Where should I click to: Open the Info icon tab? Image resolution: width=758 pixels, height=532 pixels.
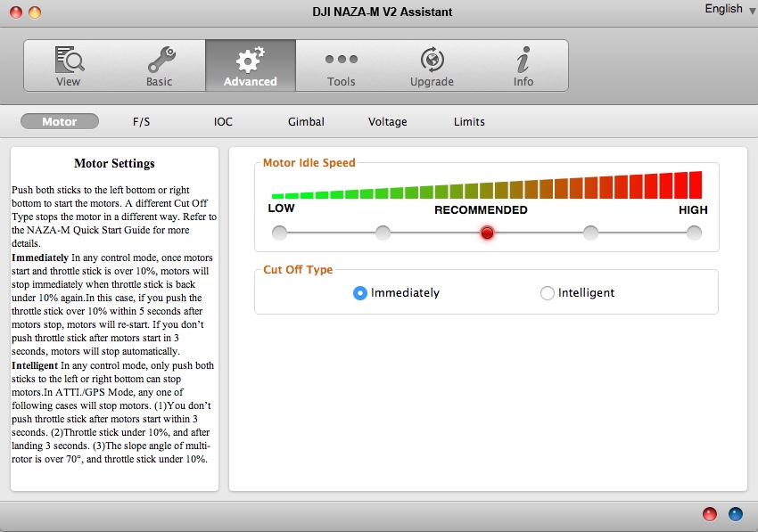pyautogui.click(x=523, y=66)
